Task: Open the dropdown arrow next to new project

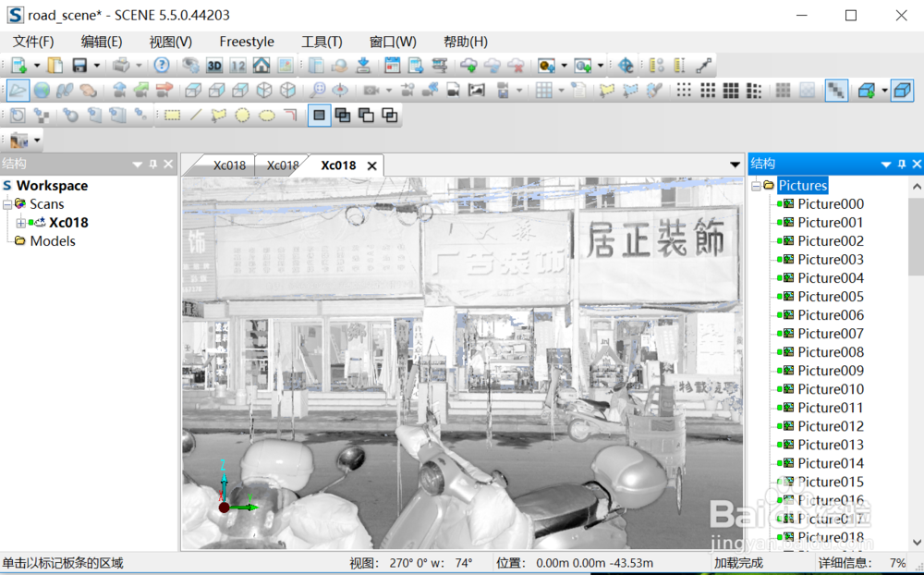Action: (x=37, y=66)
